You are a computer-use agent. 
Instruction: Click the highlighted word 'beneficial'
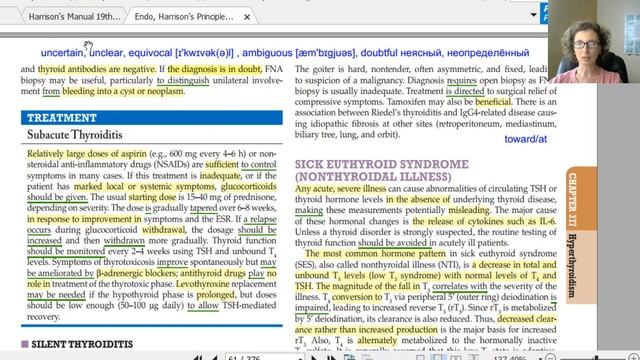click(493, 102)
